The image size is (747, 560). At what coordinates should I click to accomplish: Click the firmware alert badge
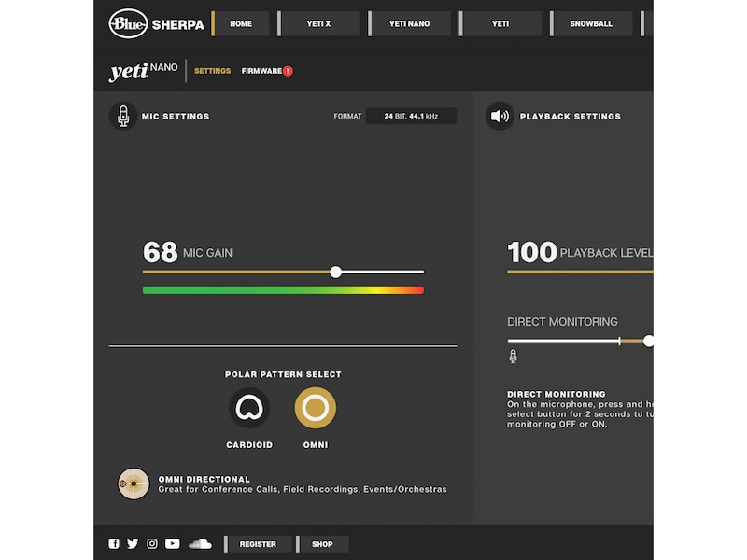(288, 71)
